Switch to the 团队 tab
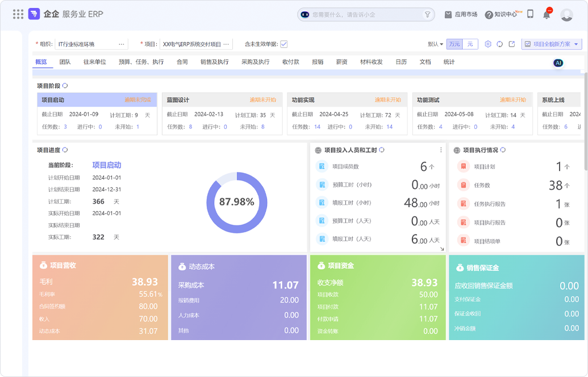The height and width of the screenshot is (377, 588). tap(65, 62)
